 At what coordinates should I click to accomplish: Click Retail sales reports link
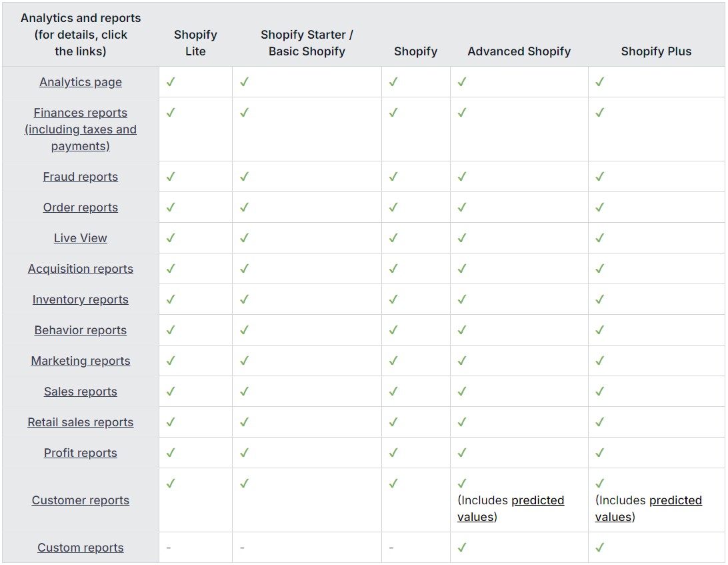[80, 422]
